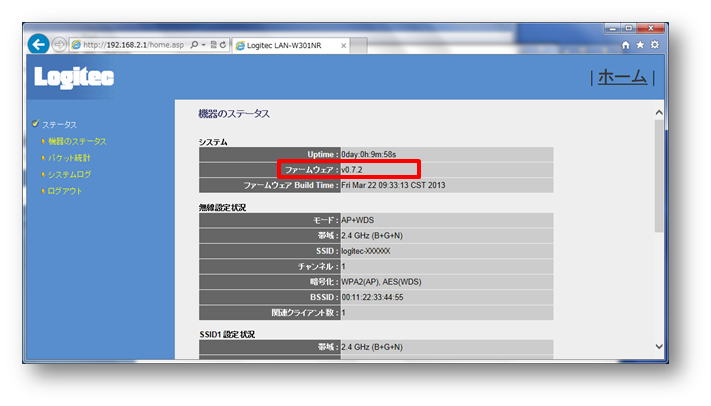This screenshot has height=406, width=711.
Task: Open the browser home page icon
Action: coord(626,44)
